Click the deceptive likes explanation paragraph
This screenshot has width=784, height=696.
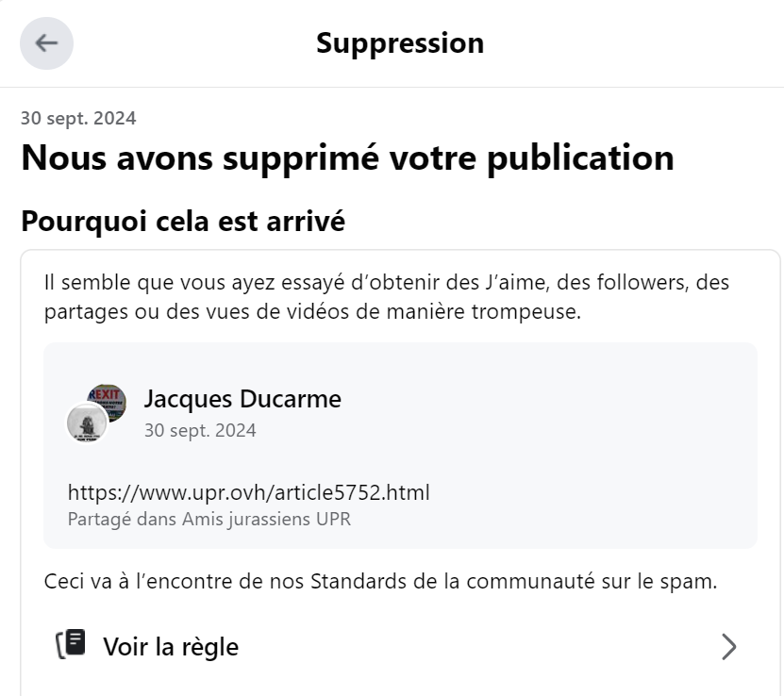[387, 297]
